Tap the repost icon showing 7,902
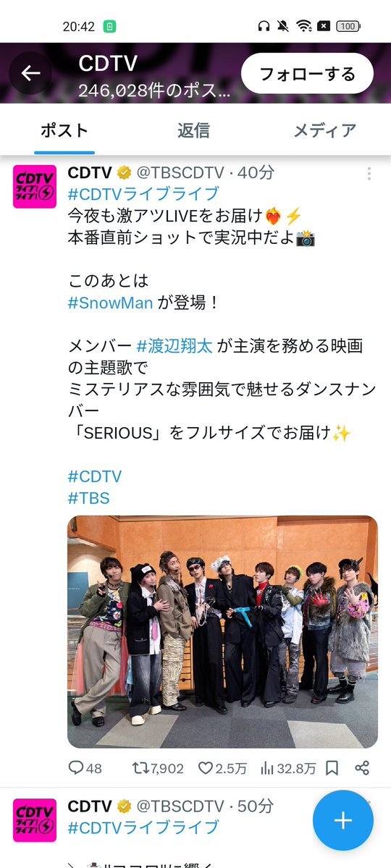The height and width of the screenshot is (868, 391). pyautogui.click(x=140, y=768)
